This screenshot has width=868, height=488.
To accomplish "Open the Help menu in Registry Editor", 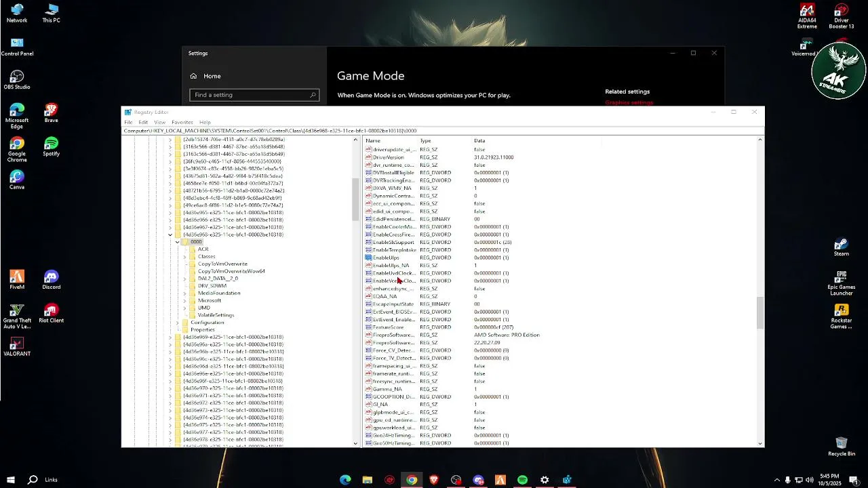I will pos(205,122).
